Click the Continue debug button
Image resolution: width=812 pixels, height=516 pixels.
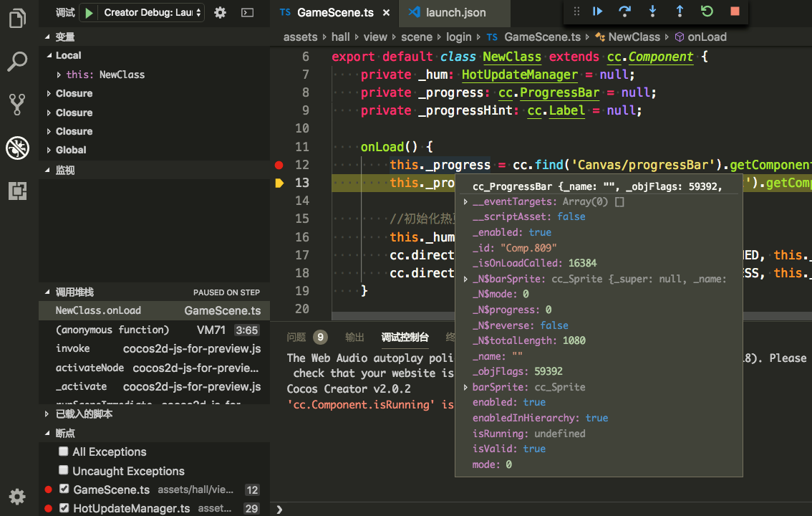coord(598,11)
